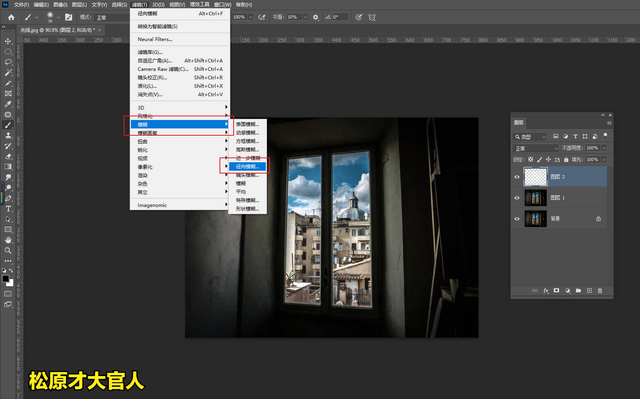Screen dimensions: 640x399
Task: Select the Eyedropper tool
Action: 8,104
